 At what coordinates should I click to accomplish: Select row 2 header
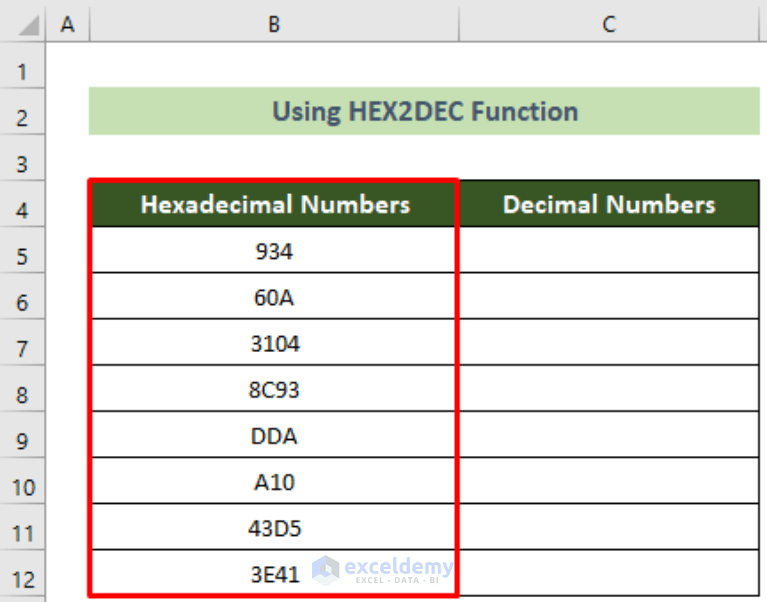pos(23,111)
